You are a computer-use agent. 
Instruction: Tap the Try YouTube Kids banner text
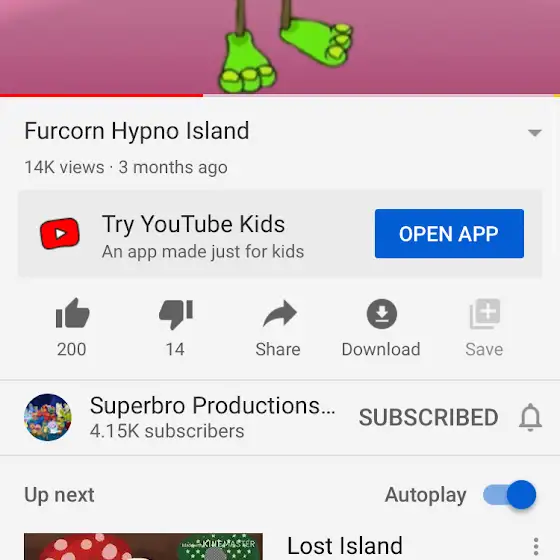(193, 224)
